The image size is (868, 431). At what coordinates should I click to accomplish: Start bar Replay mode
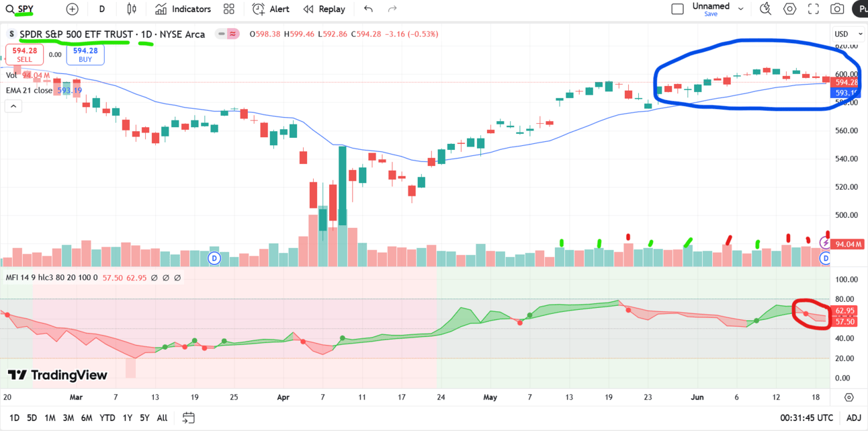coord(324,9)
